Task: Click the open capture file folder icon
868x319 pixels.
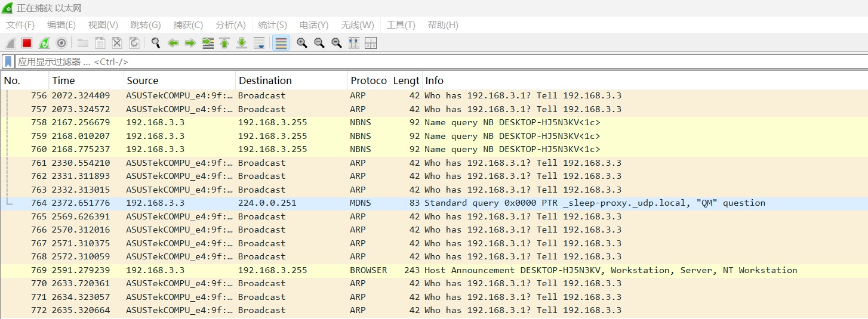Action: [x=83, y=43]
